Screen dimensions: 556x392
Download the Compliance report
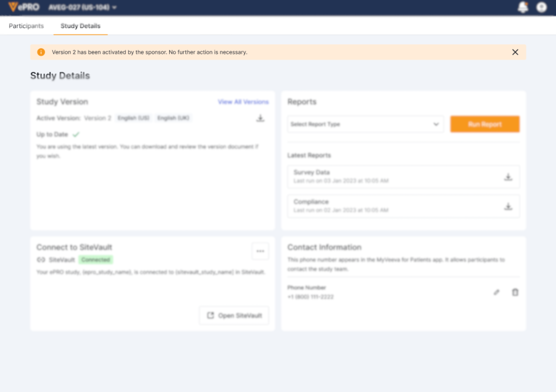[x=508, y=206]
